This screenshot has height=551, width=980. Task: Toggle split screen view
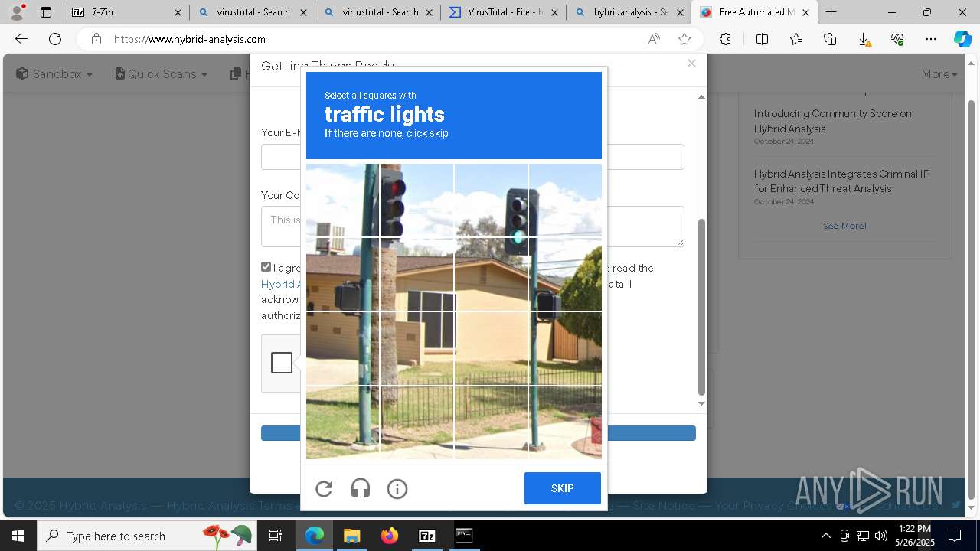coord(762,39)
